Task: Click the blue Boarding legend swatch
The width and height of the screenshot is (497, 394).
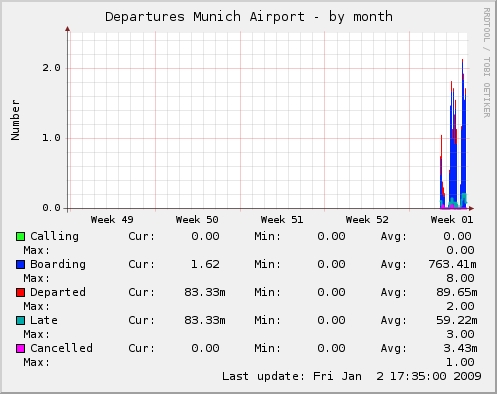Action: tap(20, 264)
